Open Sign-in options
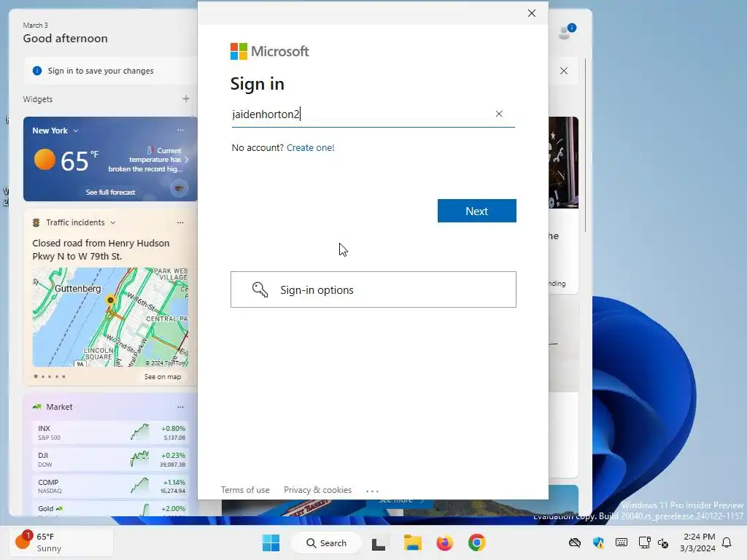747x560 pixels. pyautogui.click(x=373, y=289)
